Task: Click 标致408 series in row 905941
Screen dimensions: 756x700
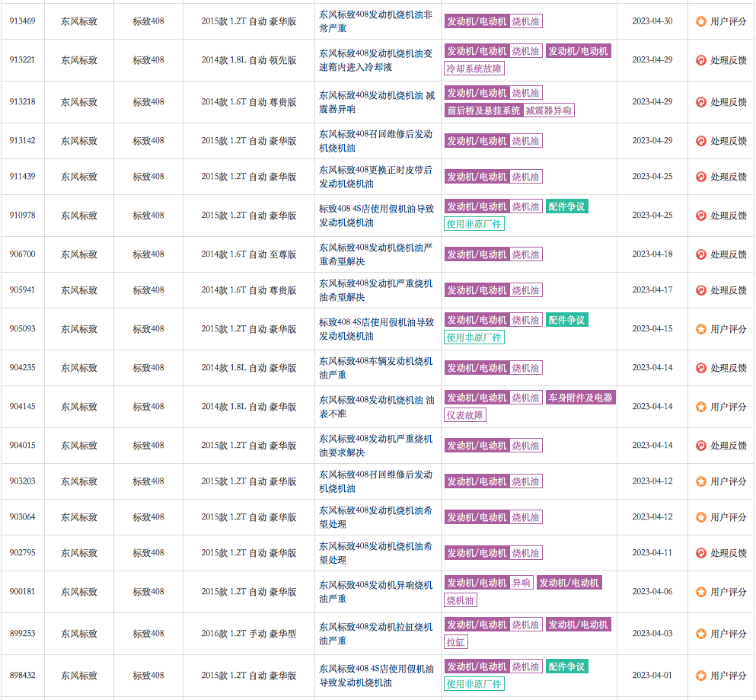Action: pyautogui.click(x=148, y=290)
